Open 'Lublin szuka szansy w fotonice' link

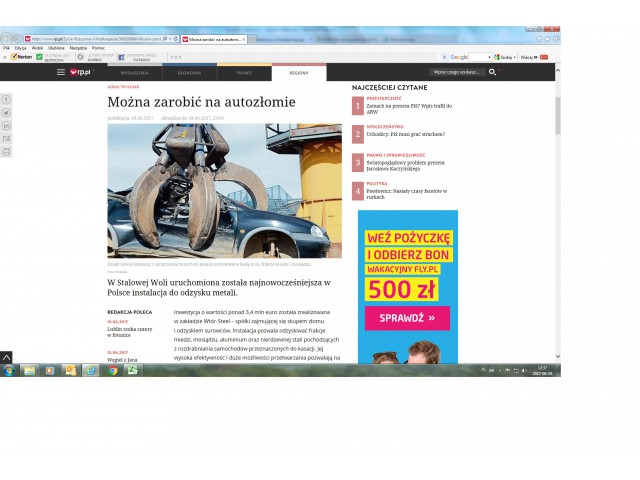[130, 331]
